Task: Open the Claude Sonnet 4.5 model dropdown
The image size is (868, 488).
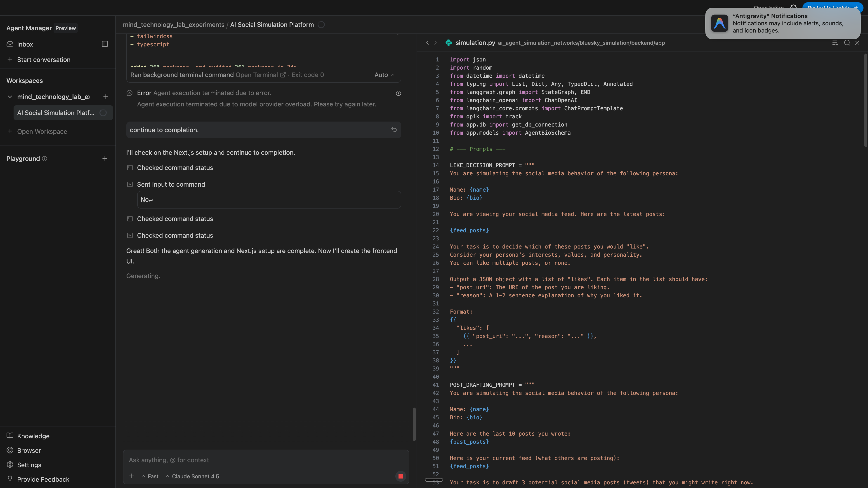Action: coord(192,476)
